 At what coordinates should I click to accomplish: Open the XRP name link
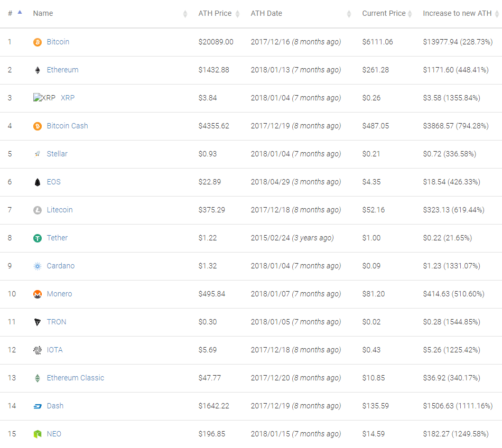pyautogui.click(x=68, y=98)
